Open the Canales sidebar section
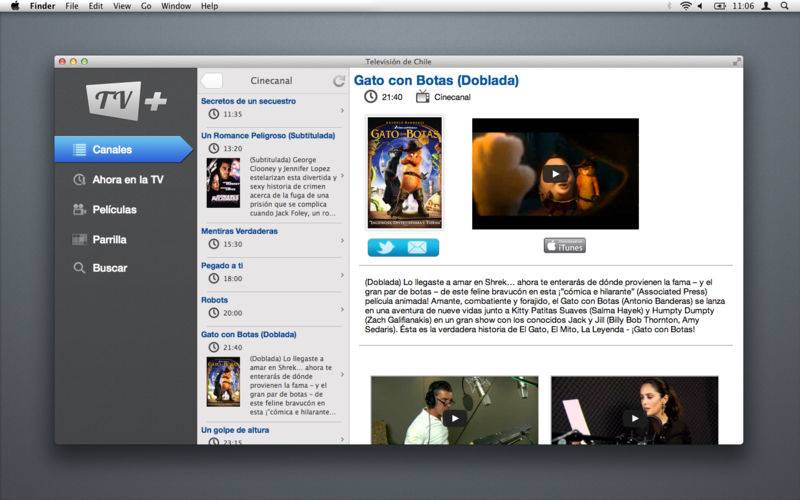The width and height of the screenshot is (800, 500). click(x=123, y=149)
